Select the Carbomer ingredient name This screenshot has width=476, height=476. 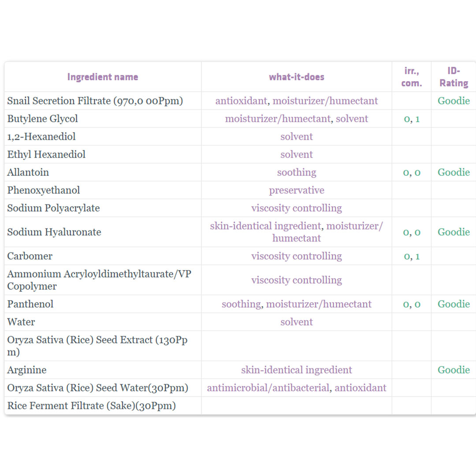30,256
